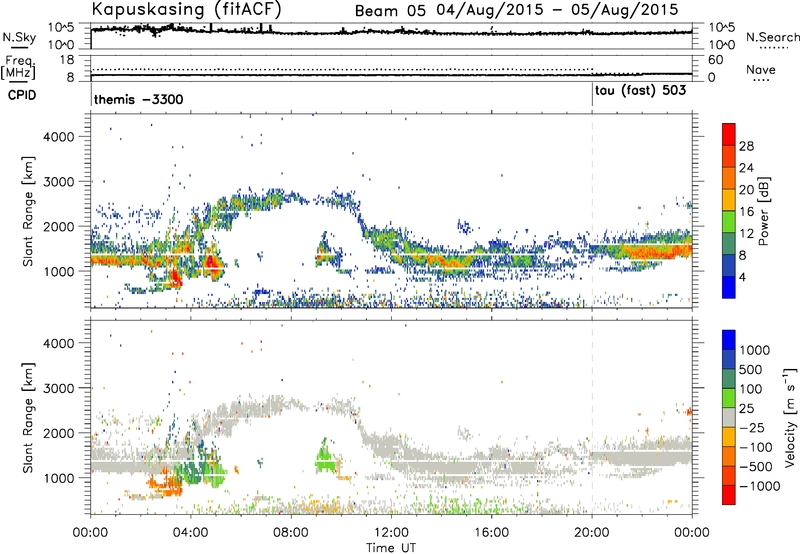Click the '16' label on the Power color bar
This screenshot has height=554, width=800.
(x=746, y=212)
